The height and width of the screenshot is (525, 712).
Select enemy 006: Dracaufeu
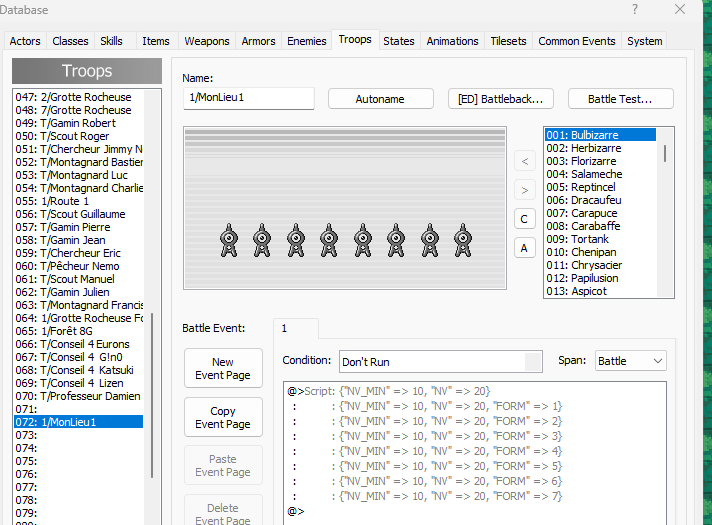(x=600, y=200)
